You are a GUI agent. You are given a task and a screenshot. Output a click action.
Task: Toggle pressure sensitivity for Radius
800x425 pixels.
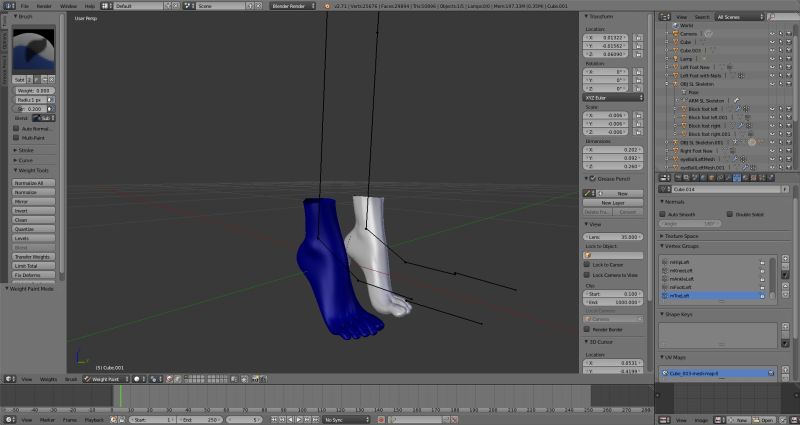point(51,100)
